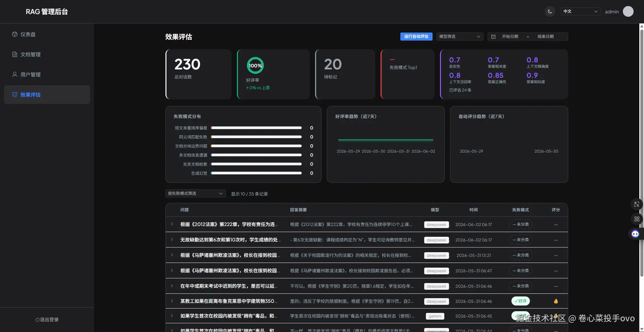
Task: Click 未分类 tag in 无故缺勤 row
Action: tap(521, 240)
